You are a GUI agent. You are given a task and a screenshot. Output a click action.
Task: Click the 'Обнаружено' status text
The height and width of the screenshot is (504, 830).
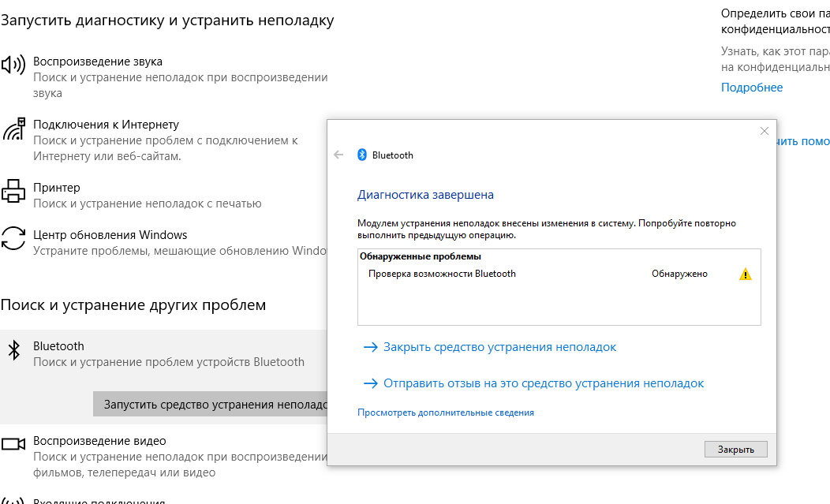679,274
